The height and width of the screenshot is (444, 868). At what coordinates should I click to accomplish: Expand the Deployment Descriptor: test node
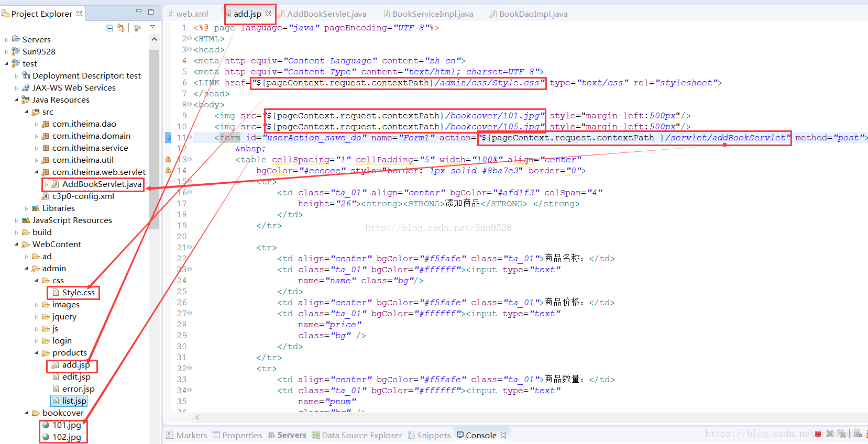(16, 75)
